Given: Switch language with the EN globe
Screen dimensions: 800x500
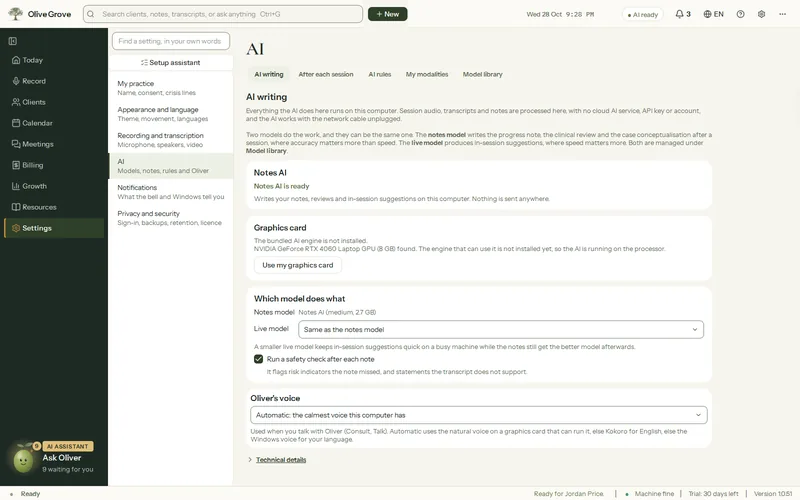Looking at the screenshot, I should pos(713,14).
